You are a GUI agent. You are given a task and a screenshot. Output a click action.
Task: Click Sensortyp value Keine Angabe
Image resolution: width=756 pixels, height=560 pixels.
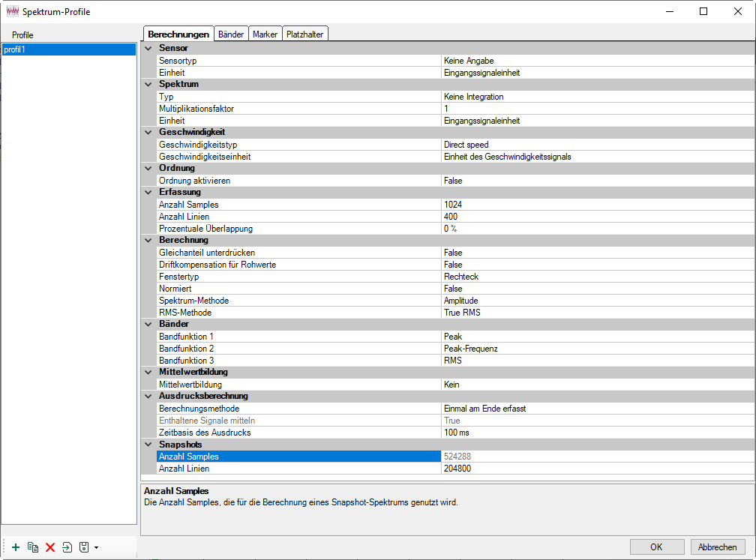pyautogui.click(x=598, y=61)
